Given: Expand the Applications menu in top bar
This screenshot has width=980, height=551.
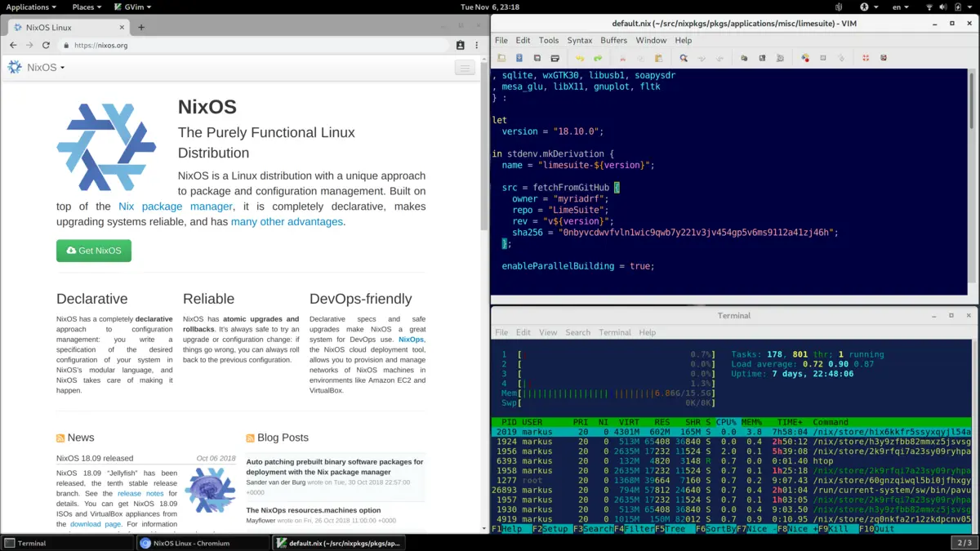Looking at the screenshot, I should click(x=31, y=7).
